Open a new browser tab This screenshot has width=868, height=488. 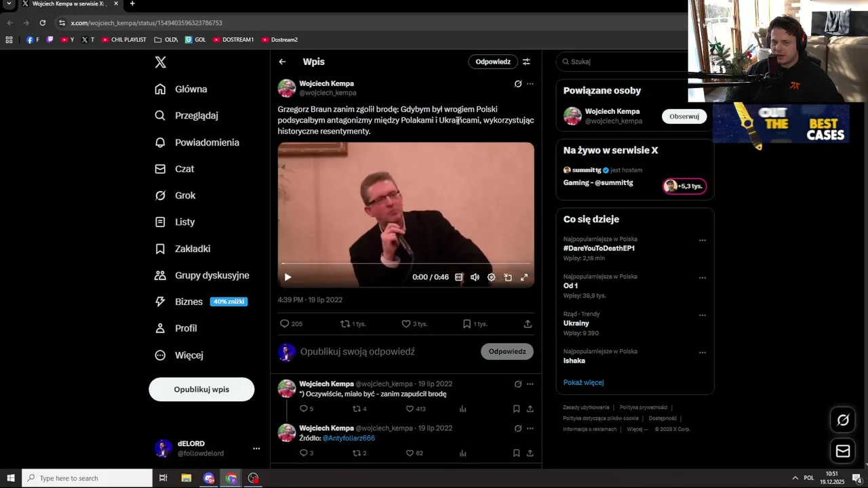coord(132,4)
